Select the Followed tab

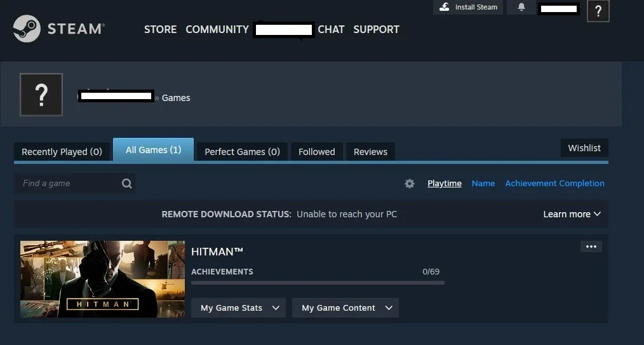317,152
